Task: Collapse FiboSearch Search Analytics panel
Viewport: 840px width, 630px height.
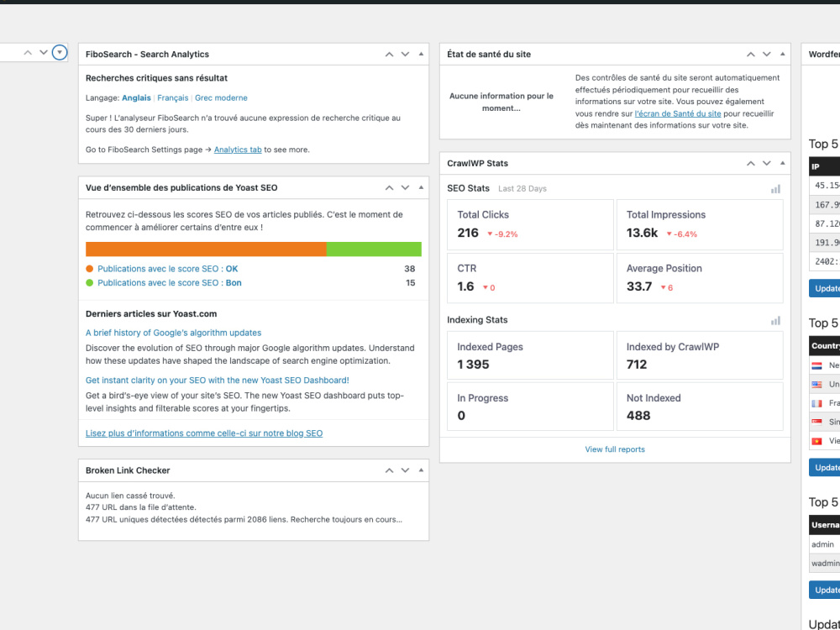Action: click(x=421, y=54)
